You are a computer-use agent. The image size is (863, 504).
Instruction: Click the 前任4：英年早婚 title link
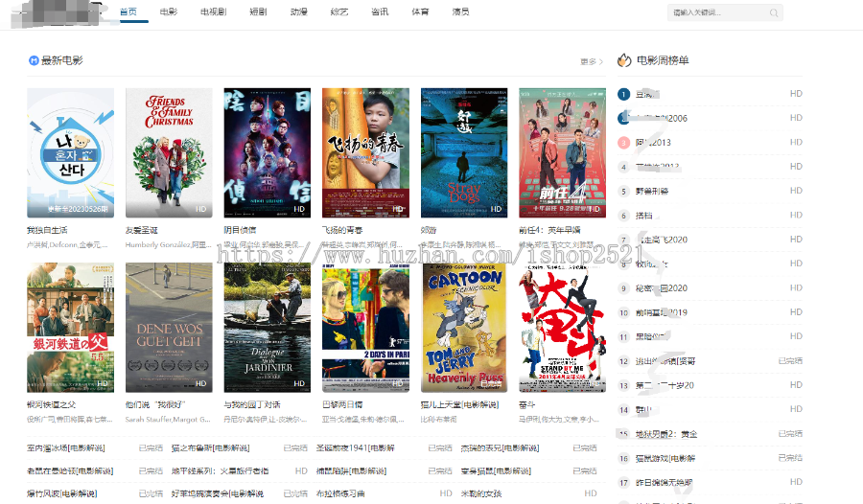coord(549,230)
